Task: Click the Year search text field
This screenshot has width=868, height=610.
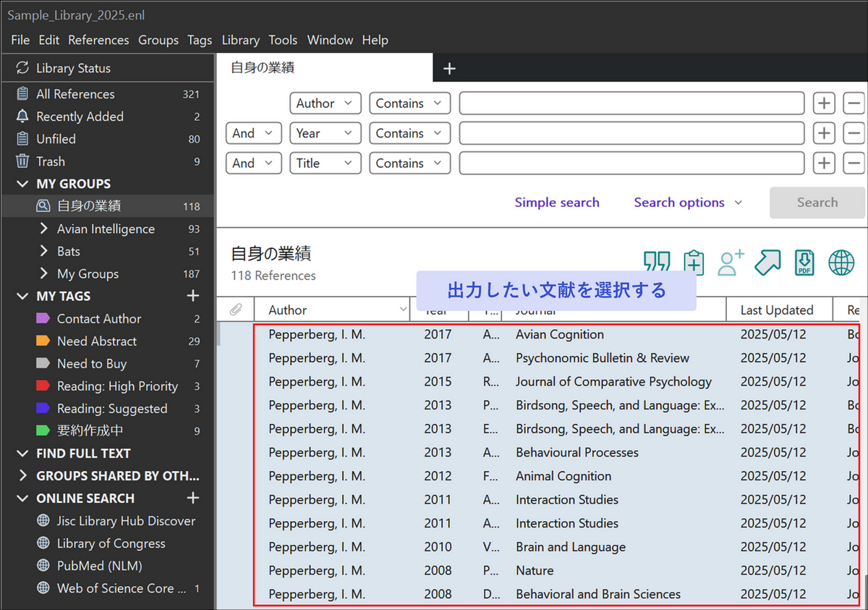Action: (631, 133)
